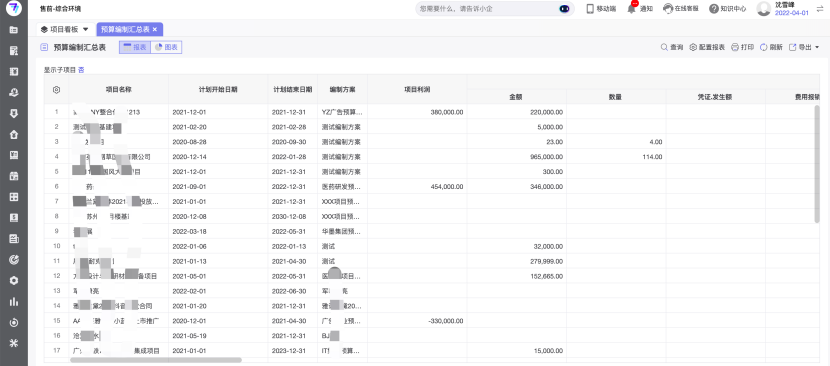Select cell with value 965,000.00
Image resolution: width=830 pixels, height=366 pixels.
coord(517,157)
